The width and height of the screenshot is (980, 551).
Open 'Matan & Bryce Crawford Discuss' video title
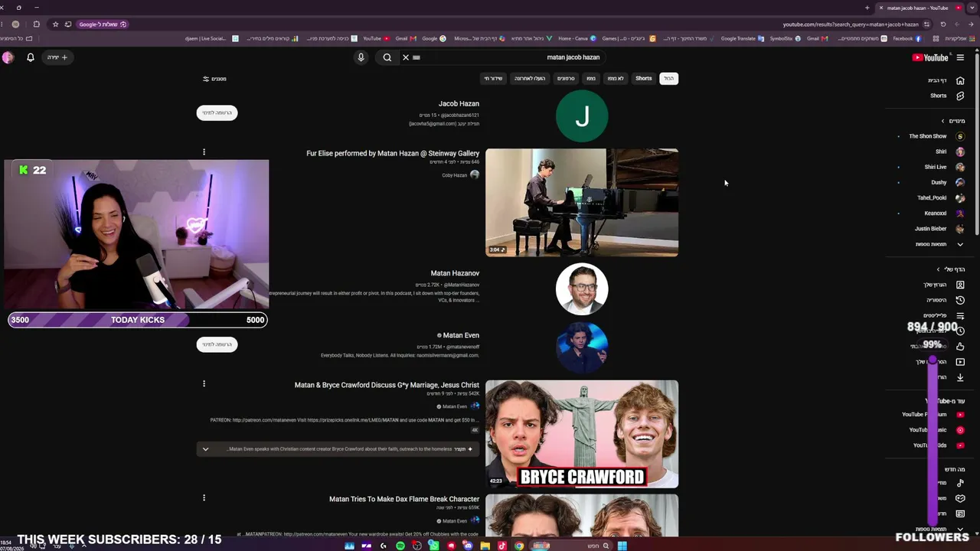click(x=387, y=385)
